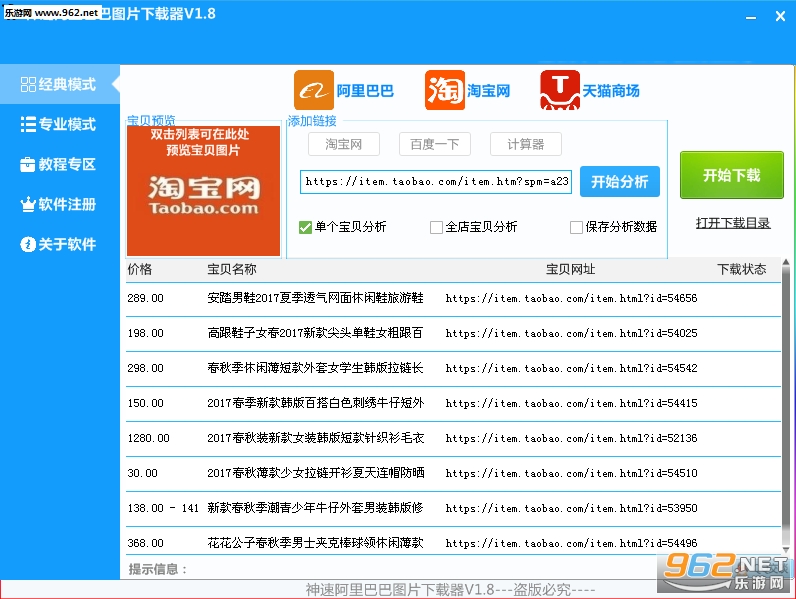796x599 pixels.
Task: Click the Taobao 淘 logo icon
Action: [445, 90]
